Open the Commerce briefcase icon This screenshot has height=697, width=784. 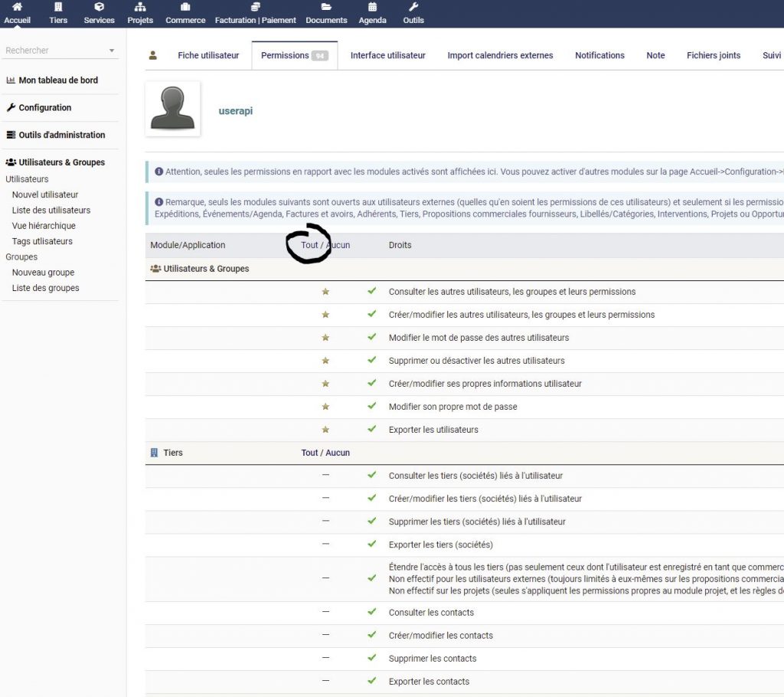(185, 7)
